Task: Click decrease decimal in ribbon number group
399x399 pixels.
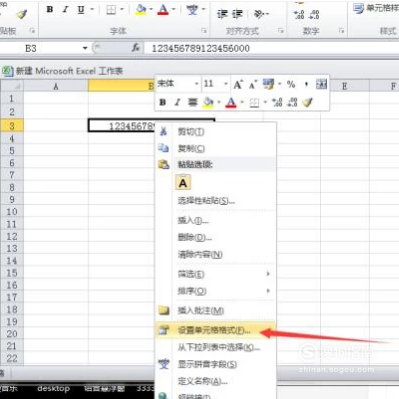Action: click(314, 14)
